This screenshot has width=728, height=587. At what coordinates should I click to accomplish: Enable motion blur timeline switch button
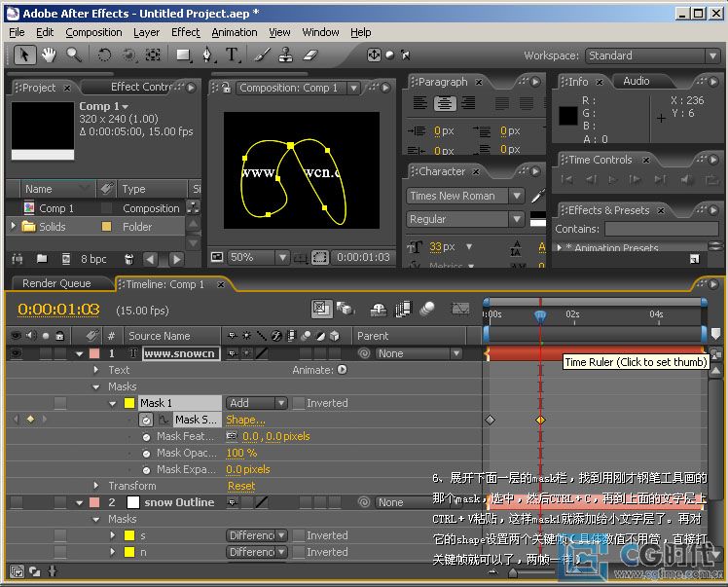coord(426,309)
